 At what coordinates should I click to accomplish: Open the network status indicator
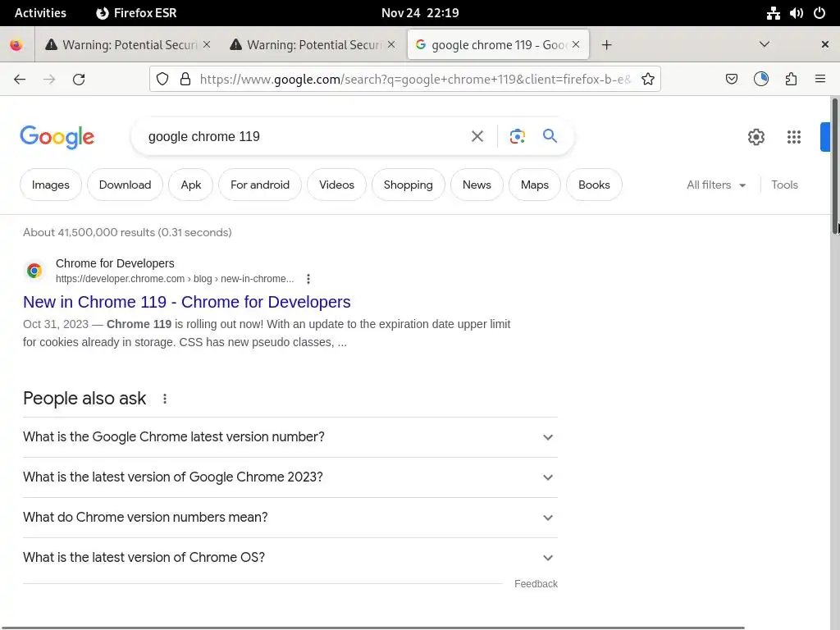pyautogui.click(x=773, y=13)
